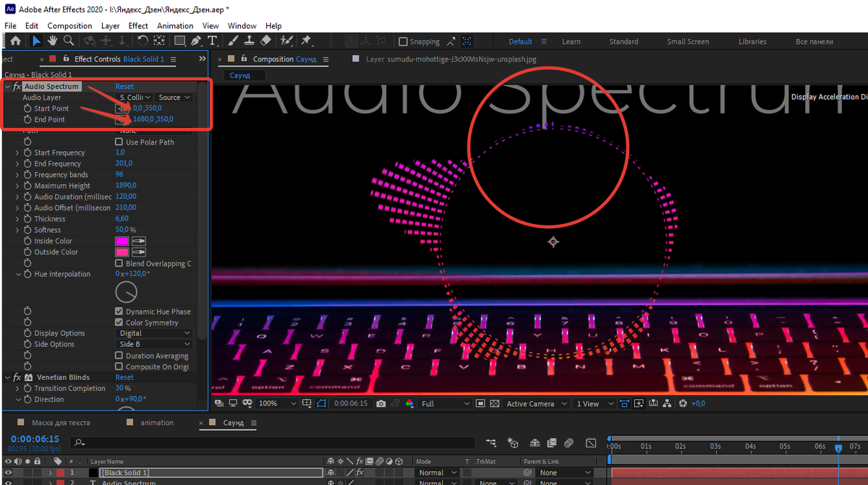The width and height of the screenshot is (868, 485).
Task: Check the Use Polar Path option
Action: (119, 142)
